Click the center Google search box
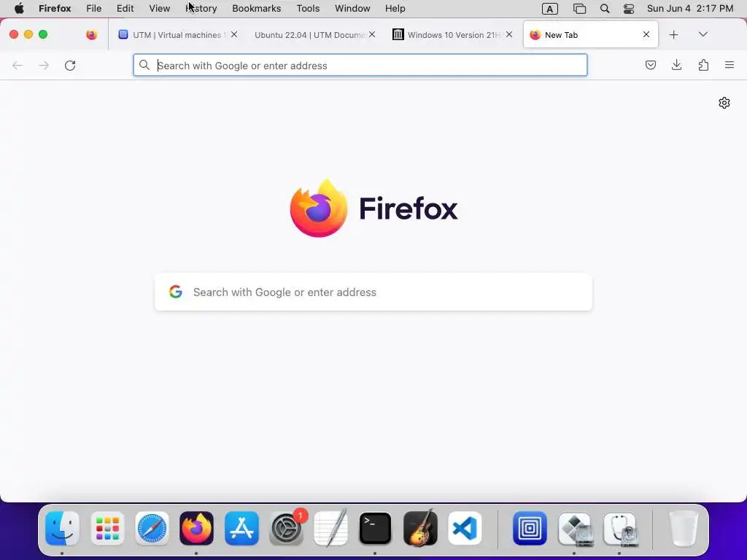The width and height of the screenshot is (747, 560). click(373, 292)
